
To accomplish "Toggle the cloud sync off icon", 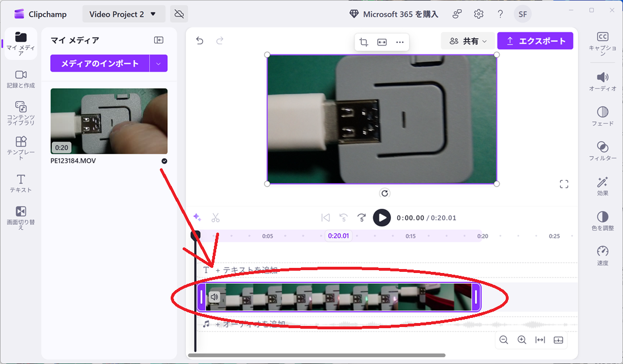I will [x=179, y=14].
